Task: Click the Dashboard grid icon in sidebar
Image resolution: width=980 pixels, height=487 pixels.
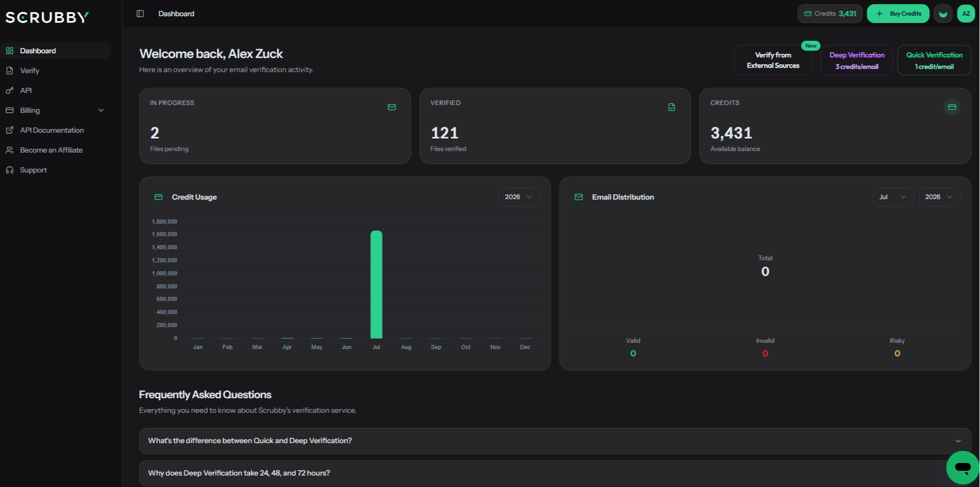Action: pyautogui.click(x=9, y=51)
